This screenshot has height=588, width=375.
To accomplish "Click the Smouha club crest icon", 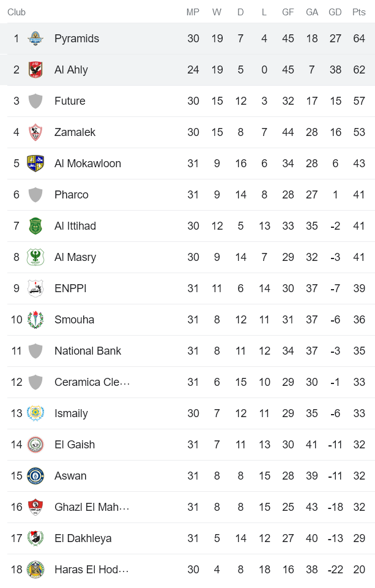I will pos(35,320).
